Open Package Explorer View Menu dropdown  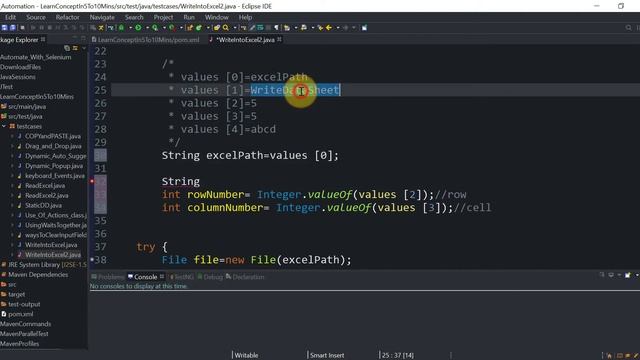[x=84, y=48]
